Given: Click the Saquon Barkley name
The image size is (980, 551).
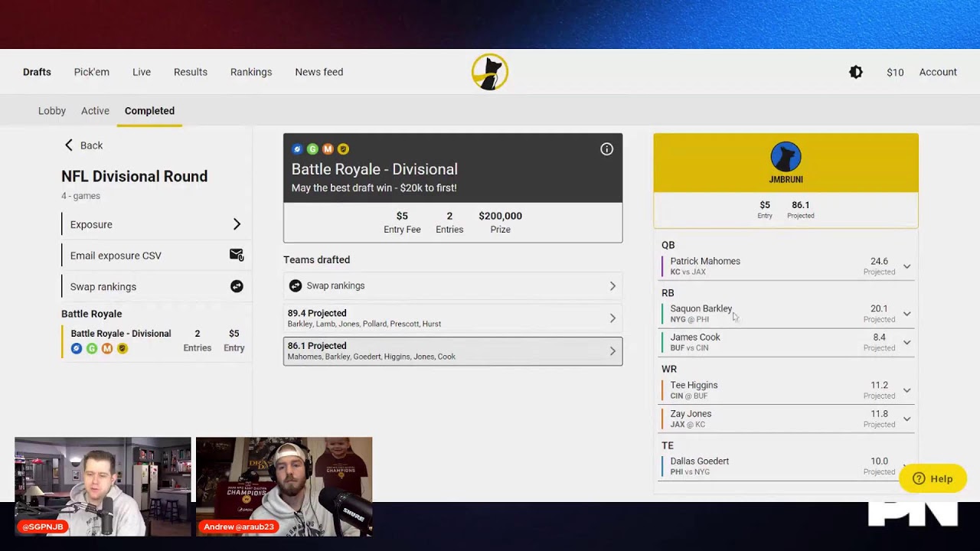Looking at the screenshot, I should click(701, 308).
